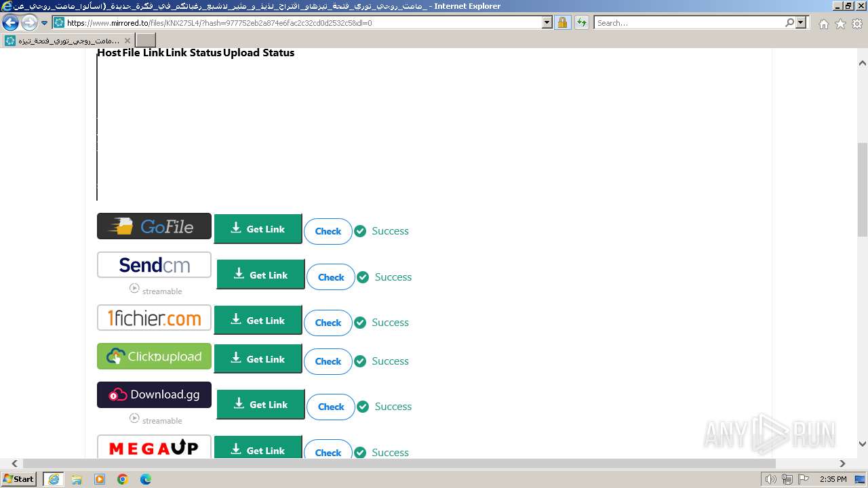This screenshot has height=488, width=868.
Task: Get Link for Sendcm
Action: pyautogui.click(x=260, y=274)
